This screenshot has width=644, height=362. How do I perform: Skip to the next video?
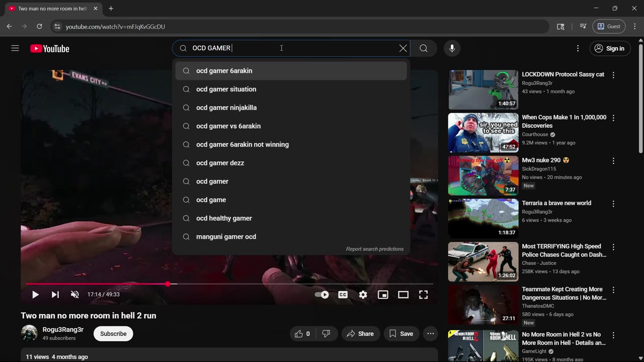click(x=55, y=295)
